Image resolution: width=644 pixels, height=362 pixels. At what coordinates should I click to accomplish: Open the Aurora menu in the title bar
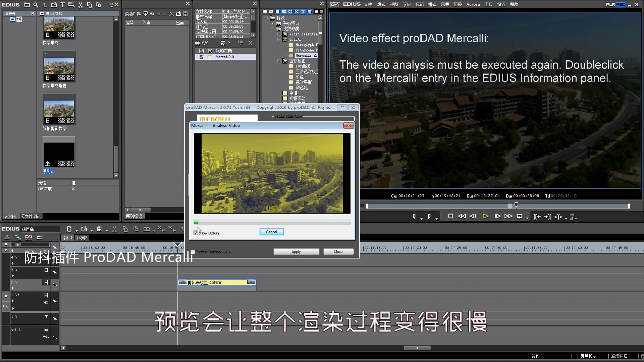tap(473, 4)
